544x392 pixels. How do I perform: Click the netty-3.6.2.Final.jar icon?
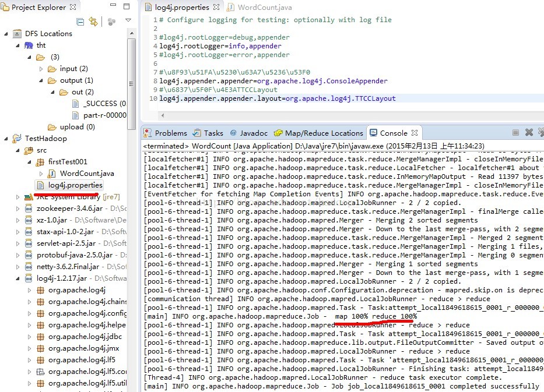(x=29, y=267)
